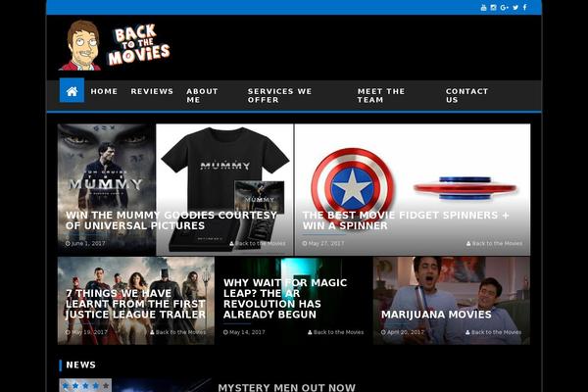Viewport: 588px width, 392px height.
Task: Open Services We Offer menu item
Action: pyautogui.click(x=279, y=95)
